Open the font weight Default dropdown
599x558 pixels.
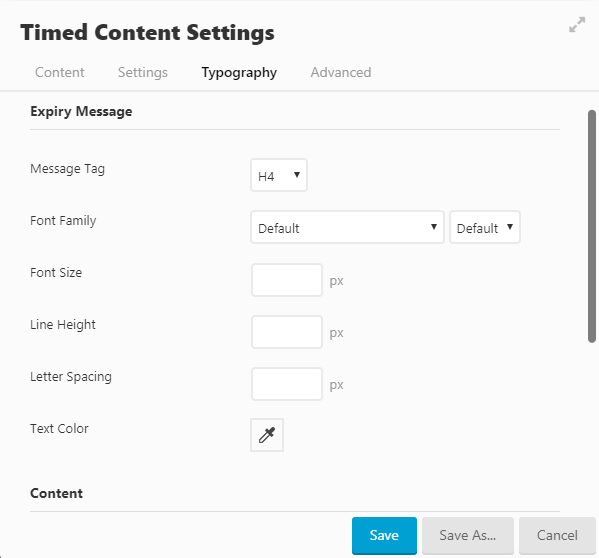[x=485, y=227]
